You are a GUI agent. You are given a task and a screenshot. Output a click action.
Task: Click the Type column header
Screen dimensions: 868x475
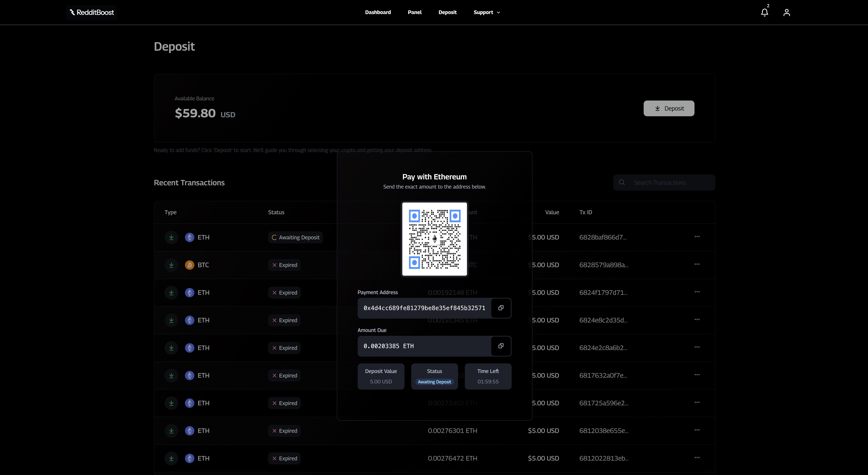(x=171, y=212)
